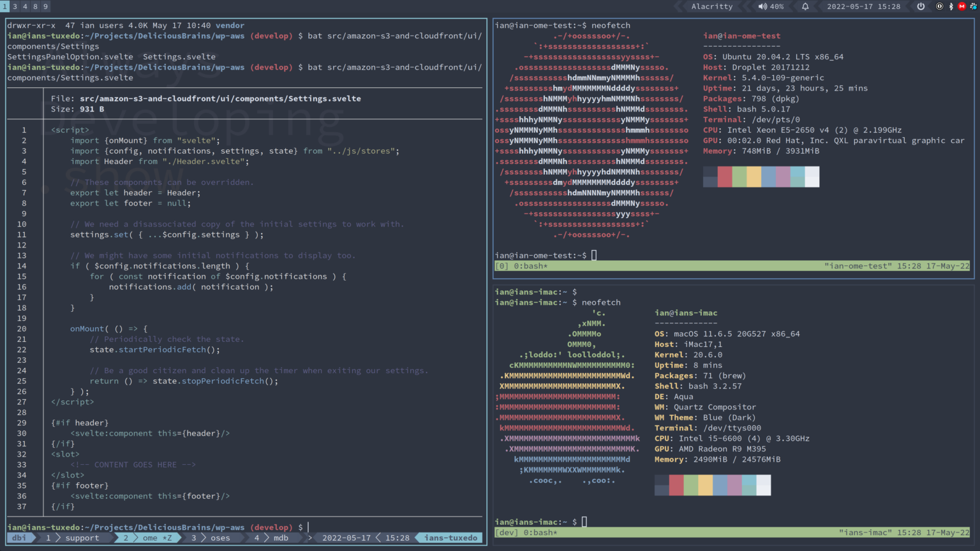Expand the chevron next to window 1 support
980x551 pixels.
point(57,538)
